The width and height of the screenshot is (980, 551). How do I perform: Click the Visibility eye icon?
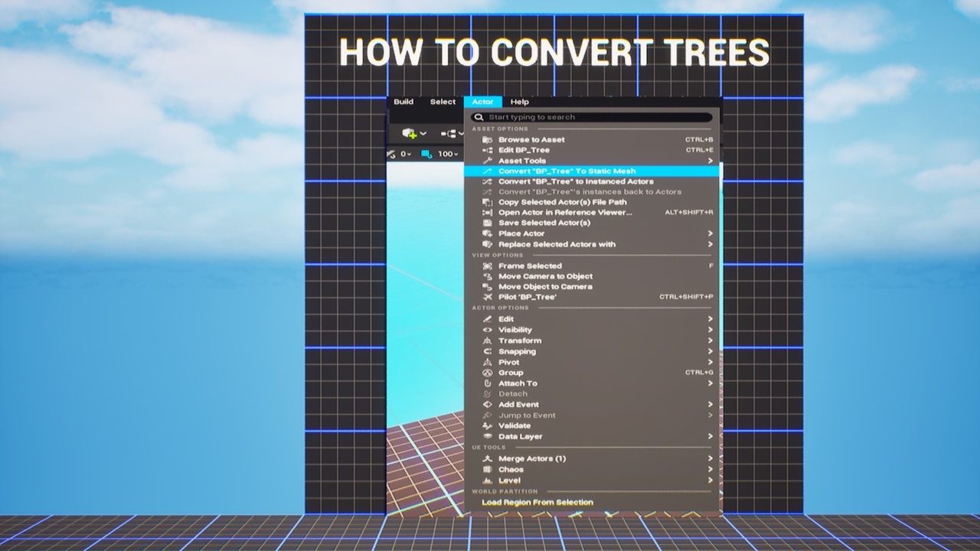click(x=488, y=330)
